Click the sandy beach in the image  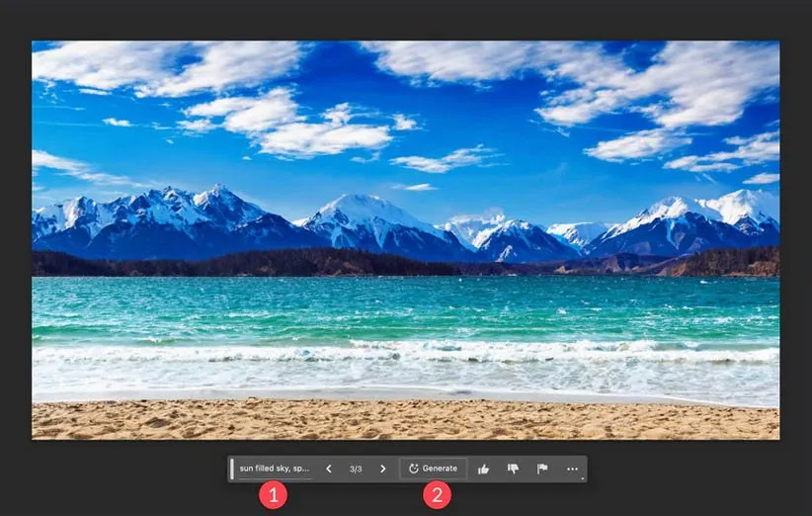395,420
